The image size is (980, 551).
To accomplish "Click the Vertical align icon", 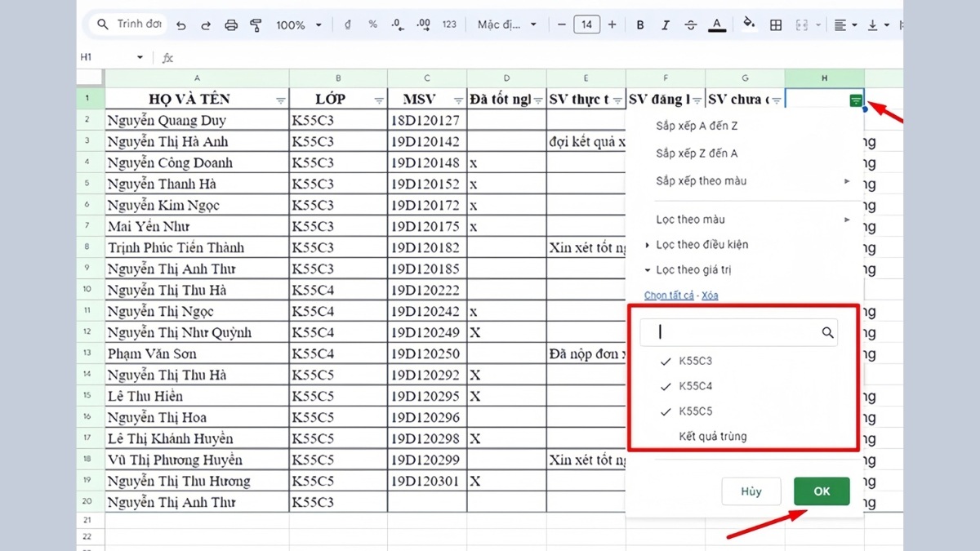I will click(873, 25).
